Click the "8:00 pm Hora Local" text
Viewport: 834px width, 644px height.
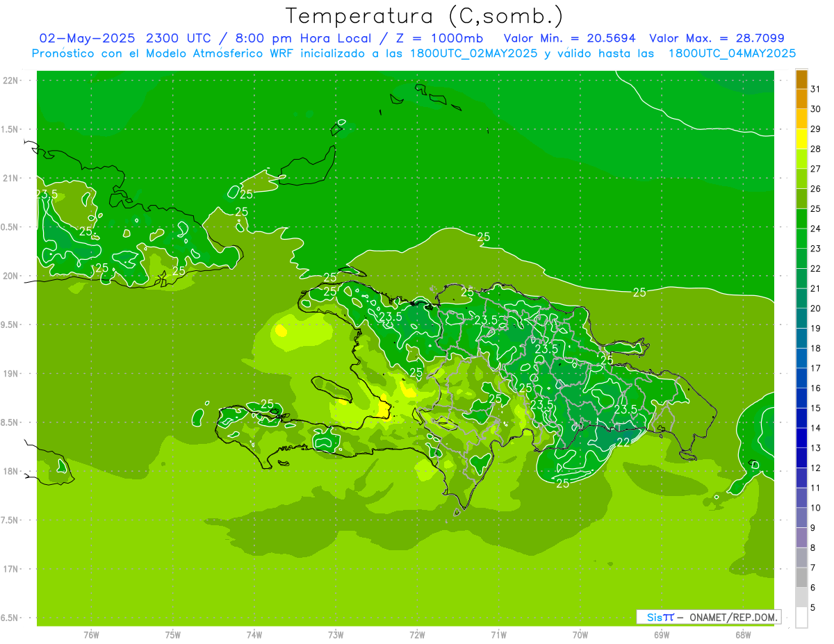[x=301, y=38]
